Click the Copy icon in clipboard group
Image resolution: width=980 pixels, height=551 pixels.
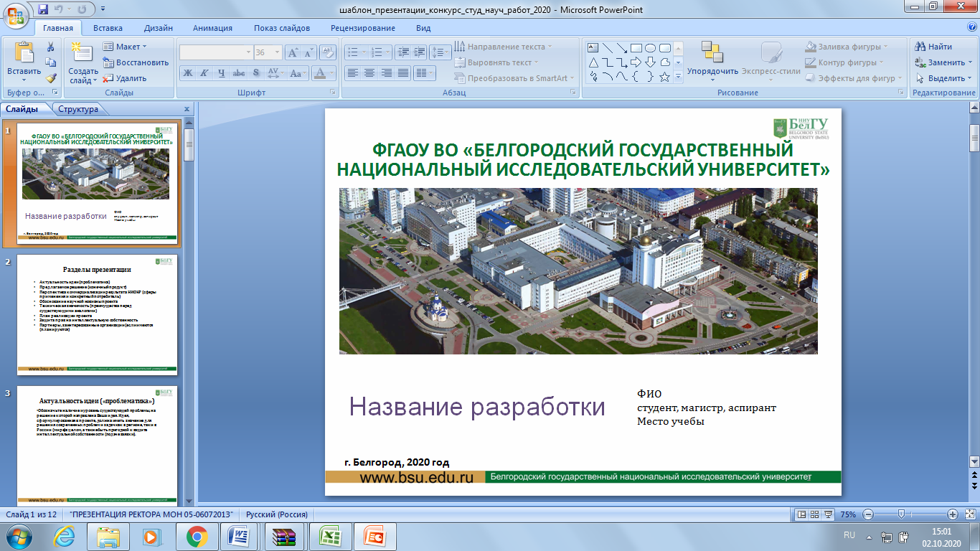click(51, 62)
